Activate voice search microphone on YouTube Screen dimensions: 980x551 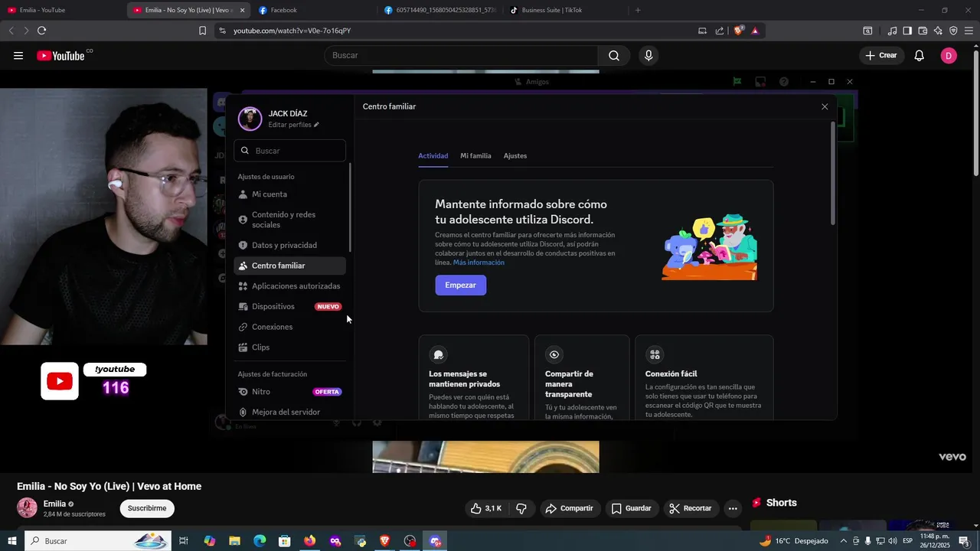pyautogui.click(x=648, y=55)
